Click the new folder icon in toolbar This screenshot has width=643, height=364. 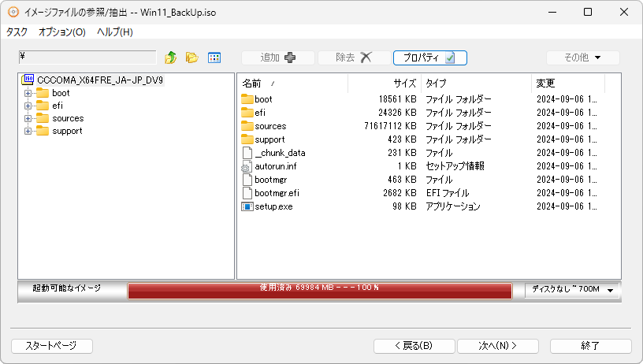[x=192, y=58]
